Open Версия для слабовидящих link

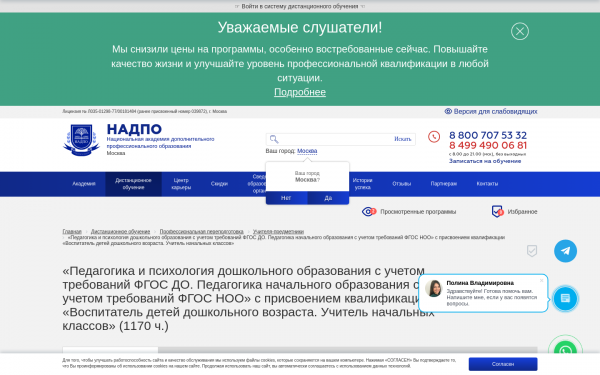click(x=491, y=111)
